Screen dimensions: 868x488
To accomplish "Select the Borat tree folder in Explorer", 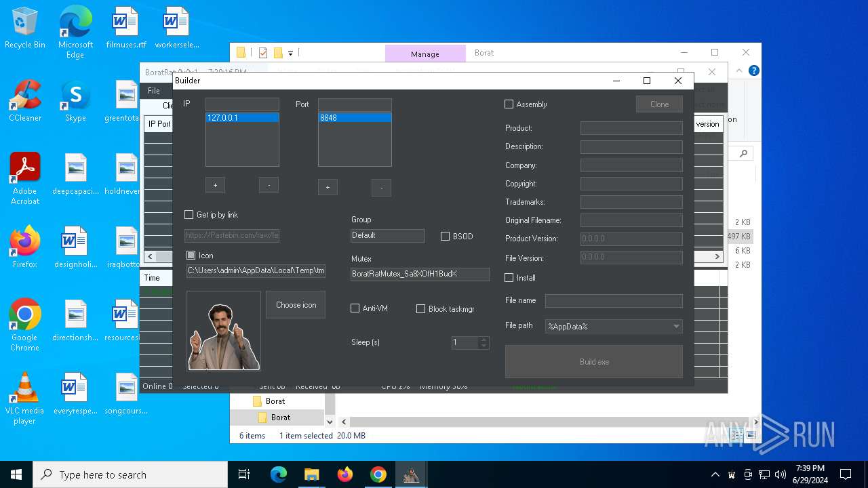I will pos(280,418).
